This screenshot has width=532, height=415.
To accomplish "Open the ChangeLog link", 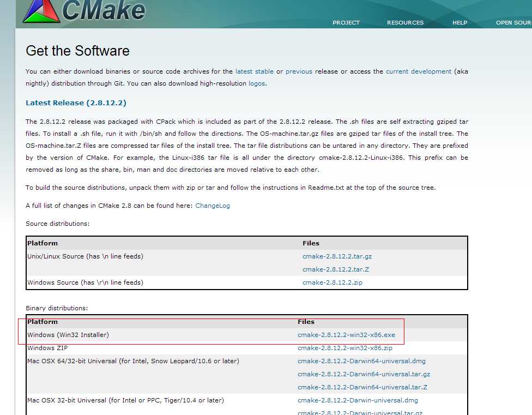I will pos(213,206).
